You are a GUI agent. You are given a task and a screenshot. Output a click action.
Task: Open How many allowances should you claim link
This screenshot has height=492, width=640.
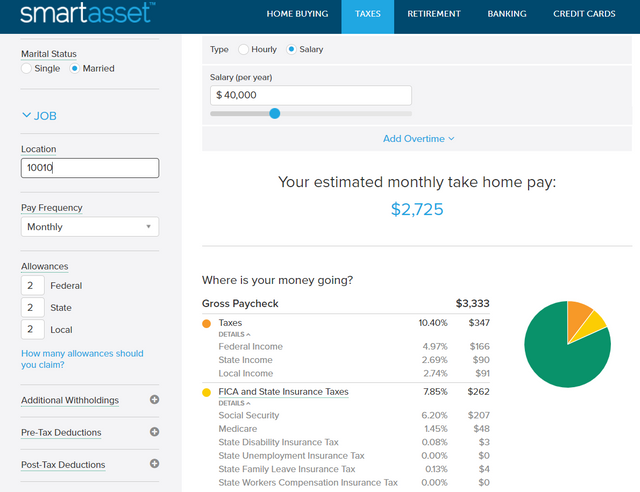(82, 359)
